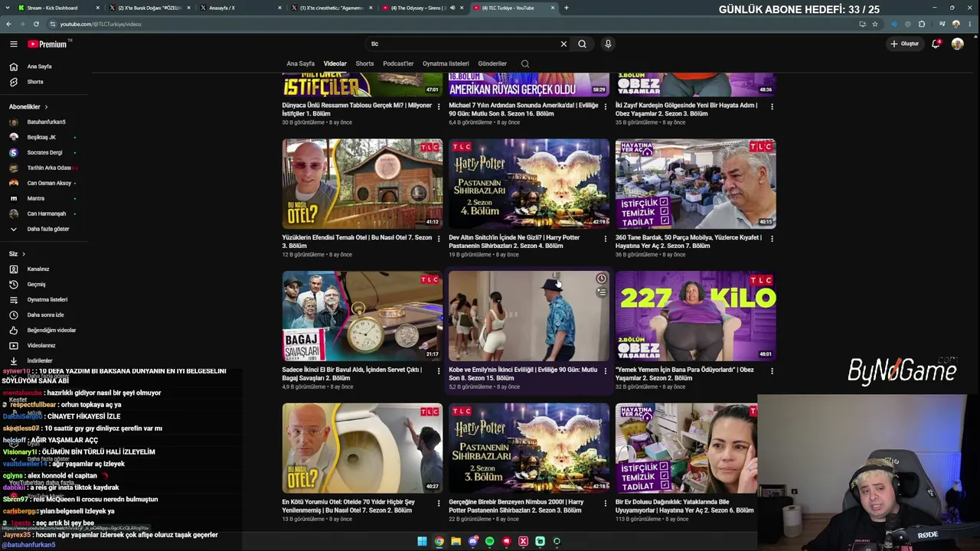This screenshot has height=551, width=980.
Task: Open options for Dev Altın Snitch video
Action: tap(605, 239)
